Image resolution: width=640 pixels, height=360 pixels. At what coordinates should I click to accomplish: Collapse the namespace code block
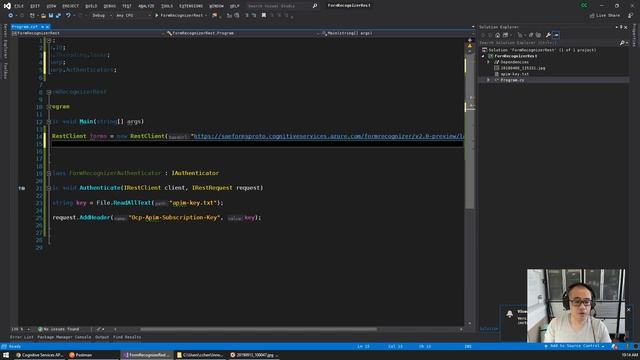tap(49, 92)
